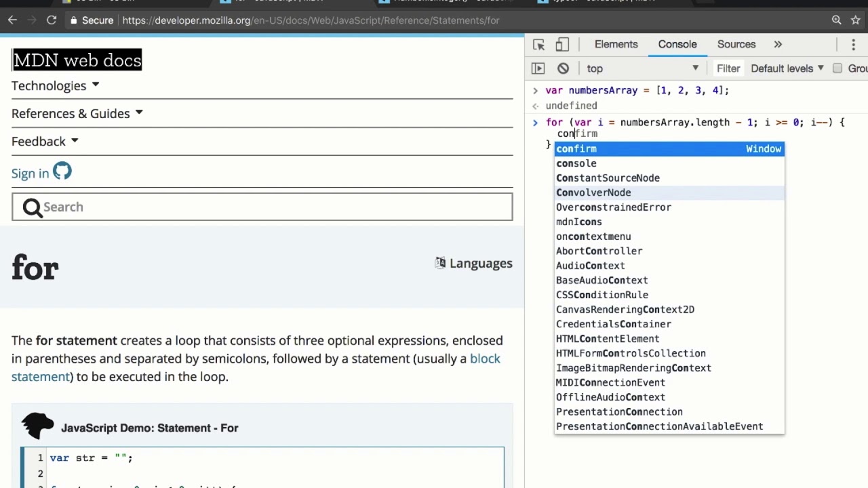Image resolution: width=868 pixels, height=488 pixels.
Task: Click the Languages translate icon
Action: 441,263
